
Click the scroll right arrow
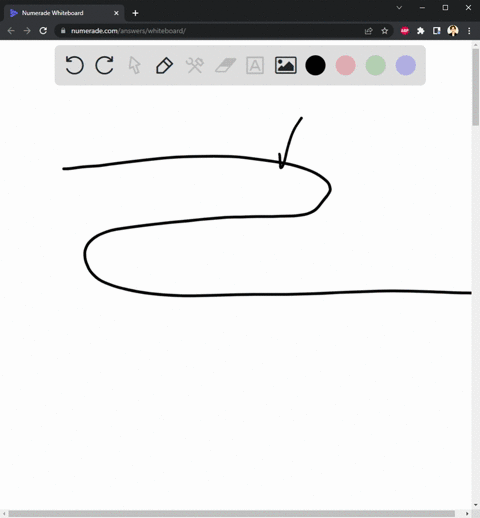(467, 513)
